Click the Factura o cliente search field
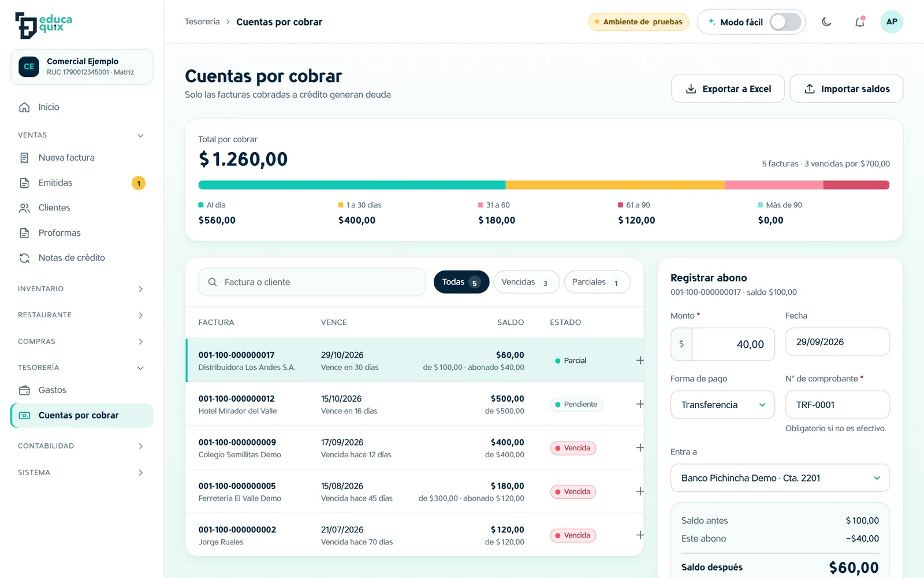This screenshot has height=578, width=924. (312, 282)
